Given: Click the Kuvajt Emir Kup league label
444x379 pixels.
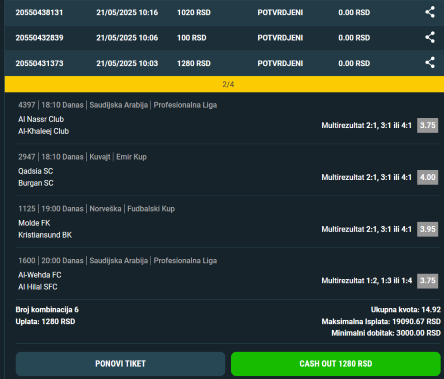Looking at the screenshot, I should pyautogui.click(x=118, y=157).
